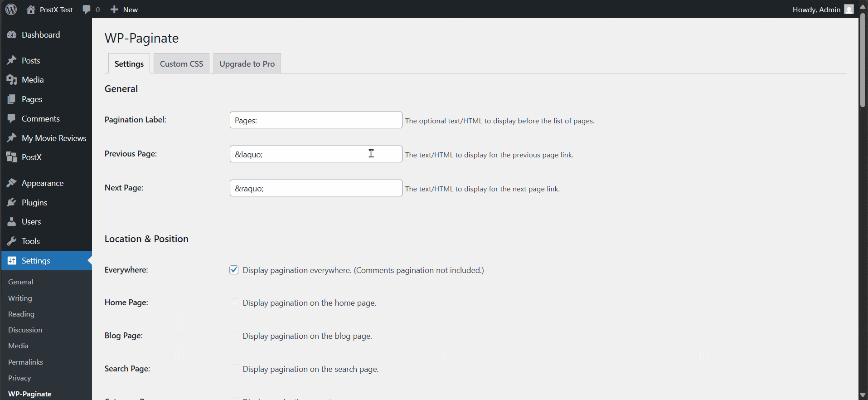Viewport: 868px width, 400px height.
Task: Go to General settings submenu
Action: point(20,282)
